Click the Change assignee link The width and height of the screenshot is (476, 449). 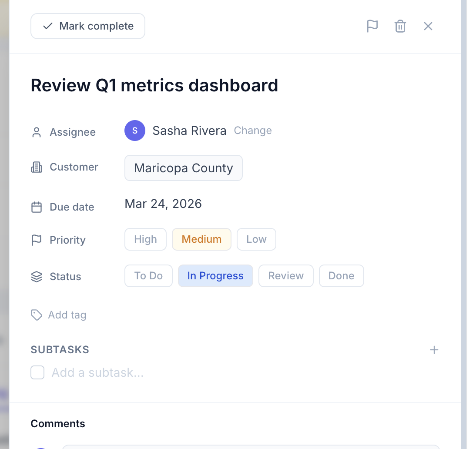coord(253,131)
